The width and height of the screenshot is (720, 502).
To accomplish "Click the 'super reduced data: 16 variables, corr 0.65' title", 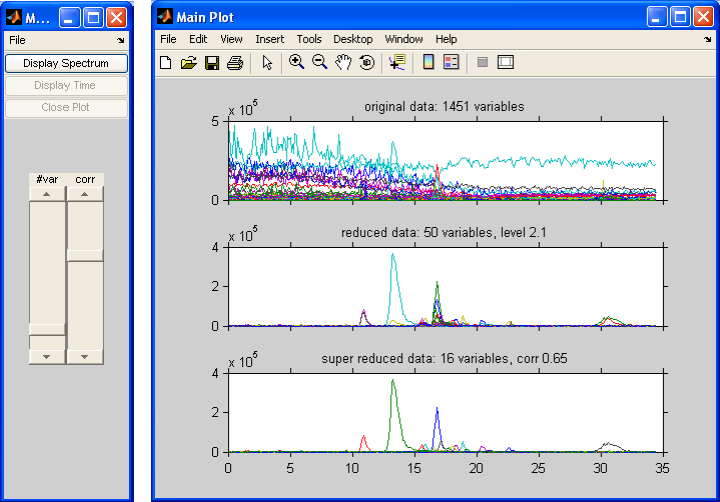I will (x=444, y=359).
